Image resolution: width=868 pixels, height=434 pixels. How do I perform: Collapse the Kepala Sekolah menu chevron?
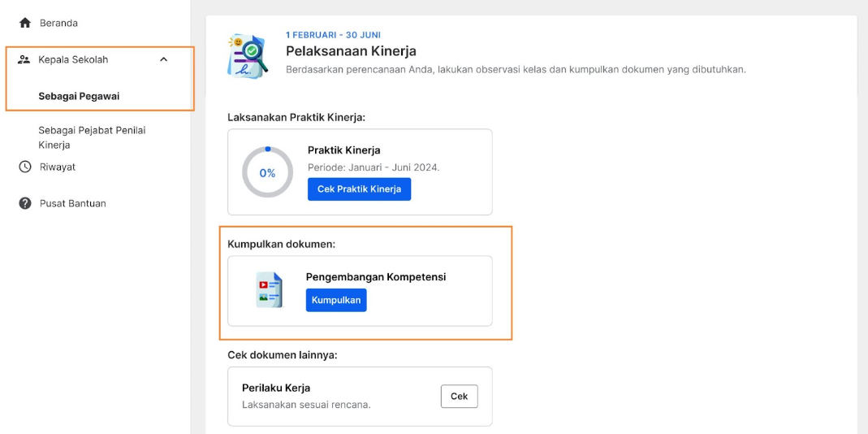coord(163,60)
